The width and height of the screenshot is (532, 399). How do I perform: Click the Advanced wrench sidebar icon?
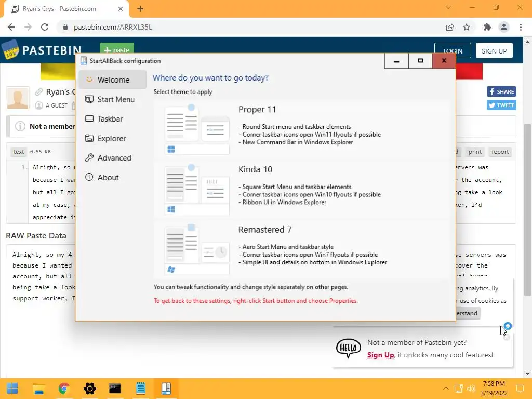coord(89,158)
